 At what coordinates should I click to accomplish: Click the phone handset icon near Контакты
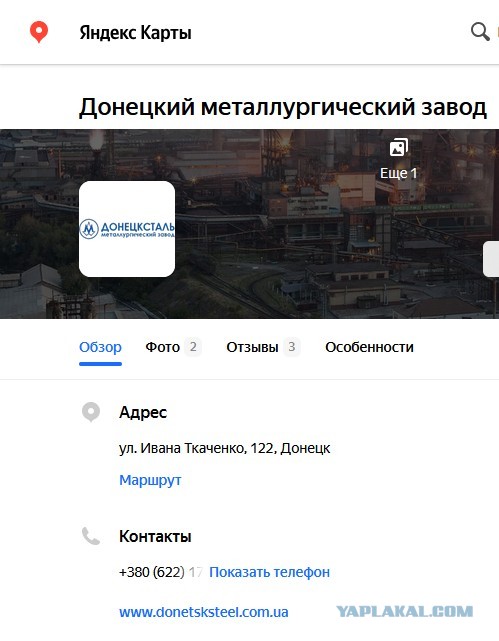[91, 536]
